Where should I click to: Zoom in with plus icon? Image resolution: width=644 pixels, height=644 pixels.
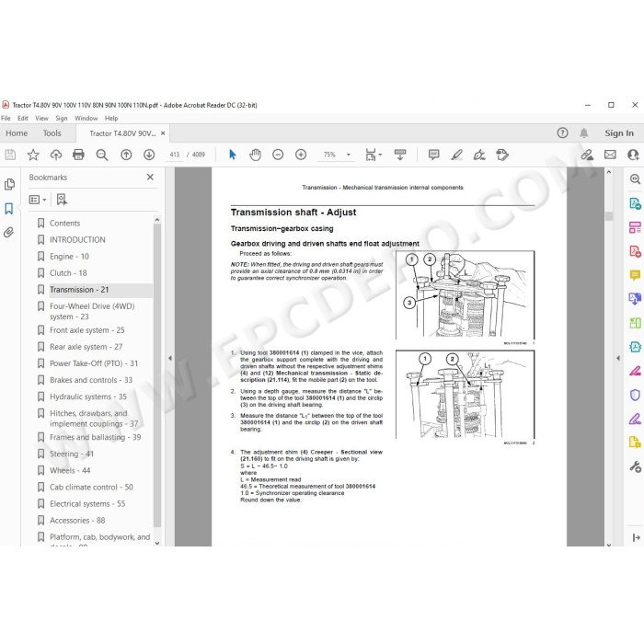(301, 155)
